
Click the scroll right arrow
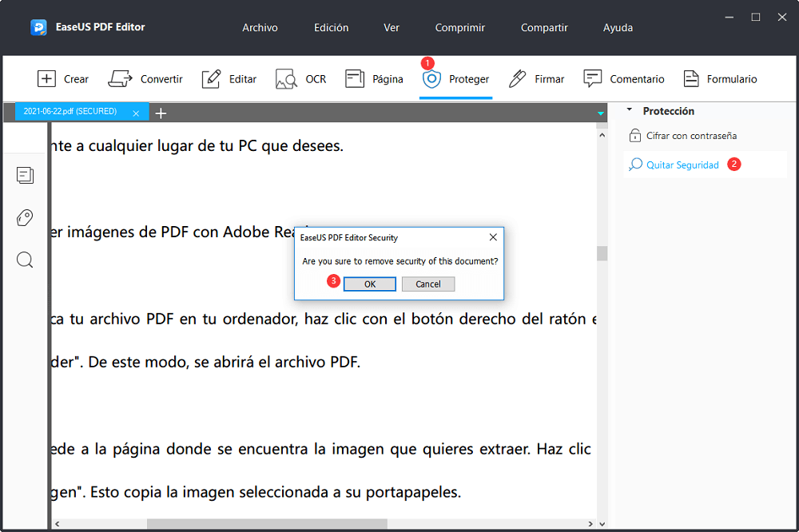click(590, 524)
